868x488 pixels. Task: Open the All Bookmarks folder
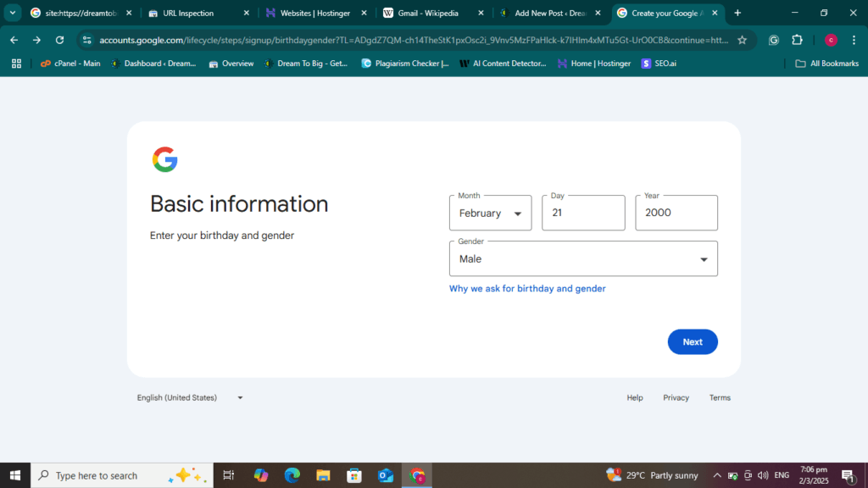coord(827,64)
